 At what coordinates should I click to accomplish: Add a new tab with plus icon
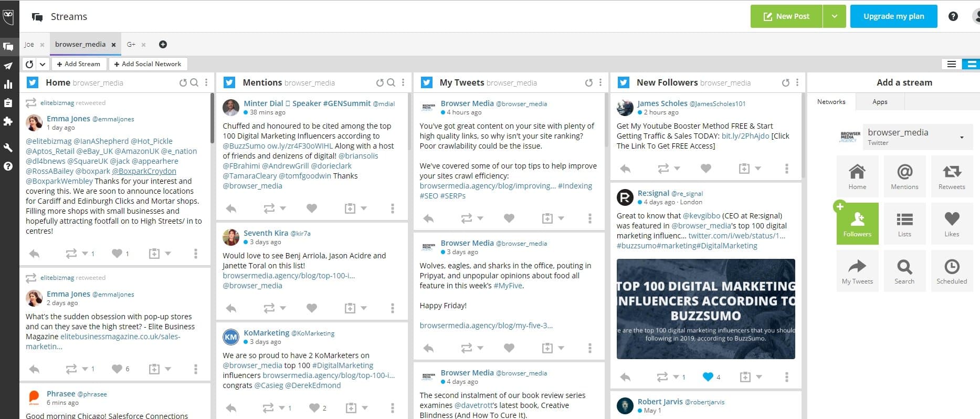click(x=163, y=45)
